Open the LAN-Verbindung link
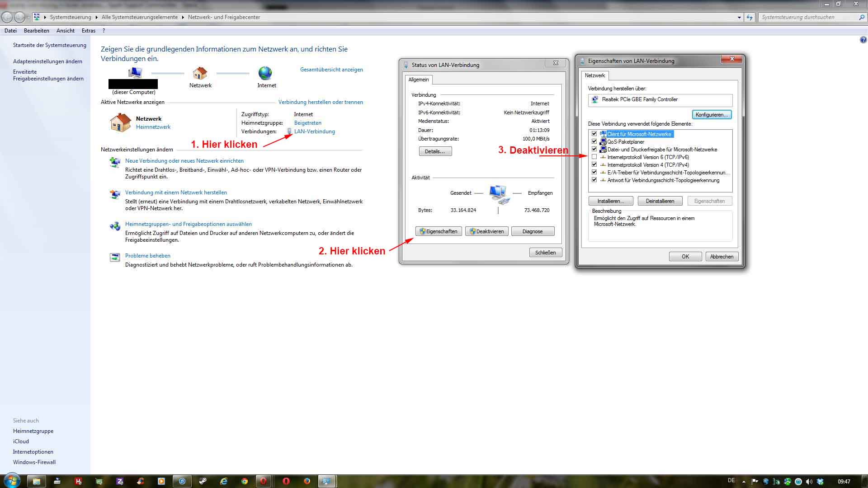This screenshot has height=488, width=868. point(314,131)
